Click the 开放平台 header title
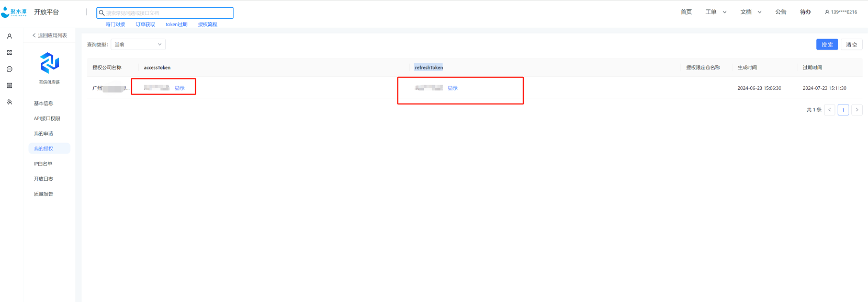 [47, 12]
